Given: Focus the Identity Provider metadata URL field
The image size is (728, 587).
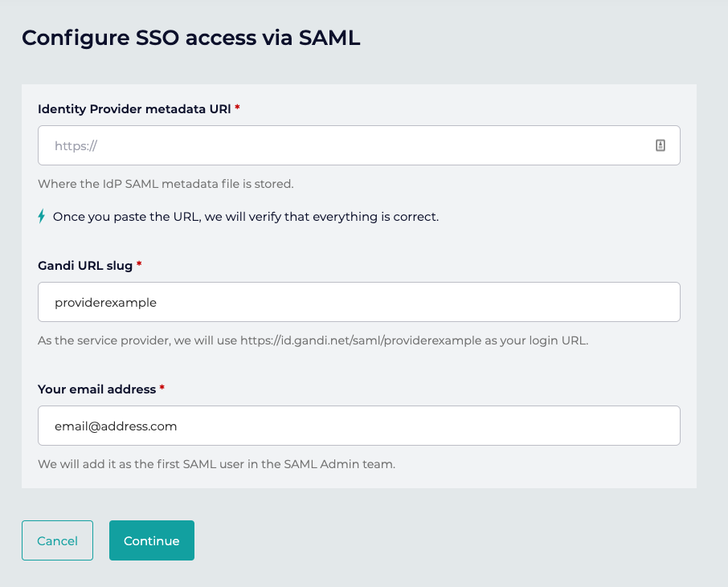Looking at the screenshot, I should pyautogui.click(x=346, y=145).
